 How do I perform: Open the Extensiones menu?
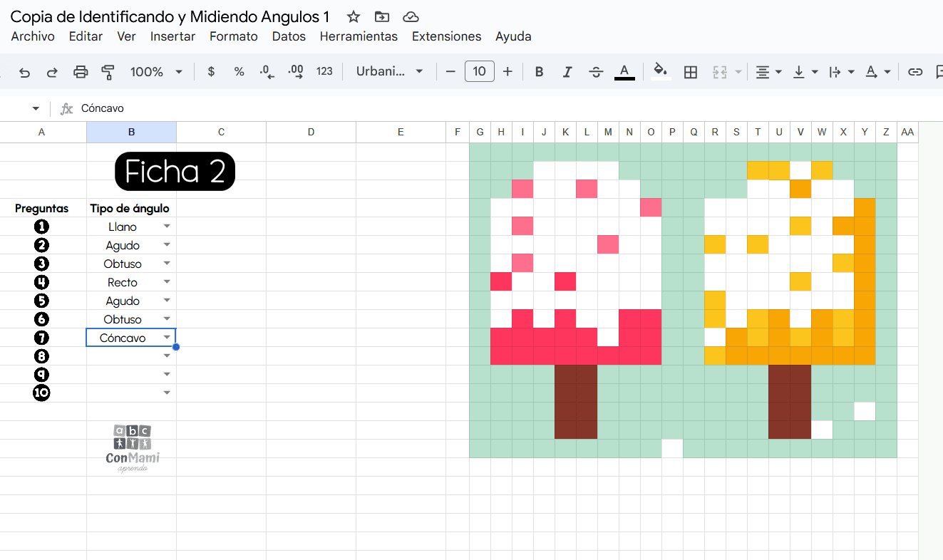point(446,36)
